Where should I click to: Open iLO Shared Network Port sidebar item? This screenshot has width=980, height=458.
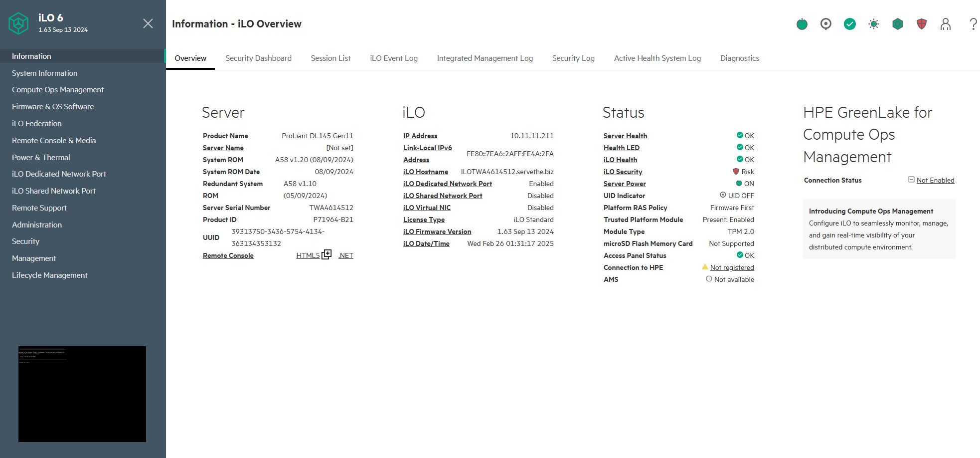[54, 191]
